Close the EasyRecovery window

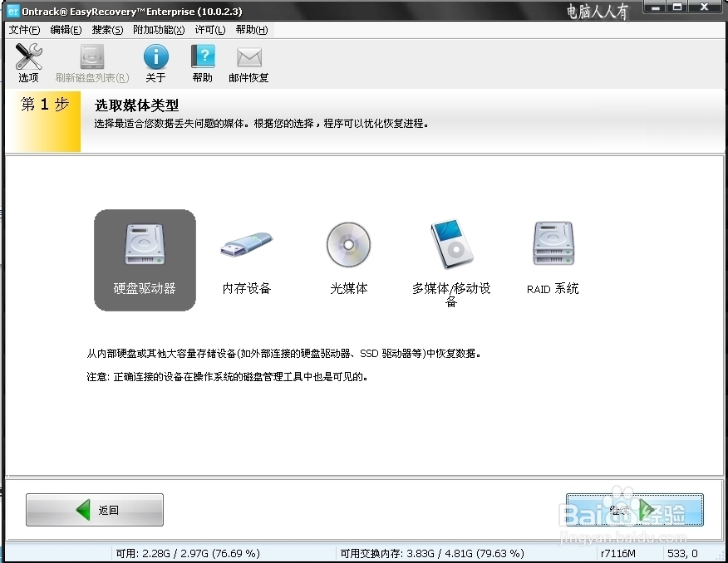click(705, 7)
